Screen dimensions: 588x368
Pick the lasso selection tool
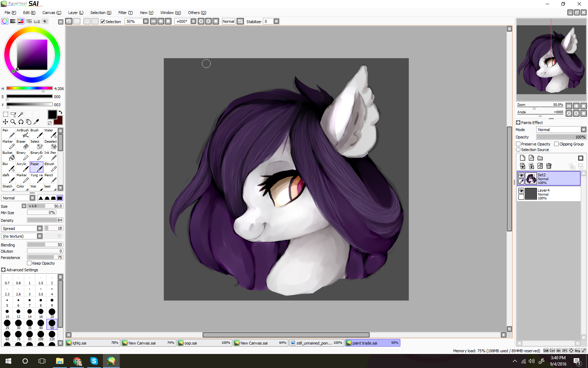[13, 114]
